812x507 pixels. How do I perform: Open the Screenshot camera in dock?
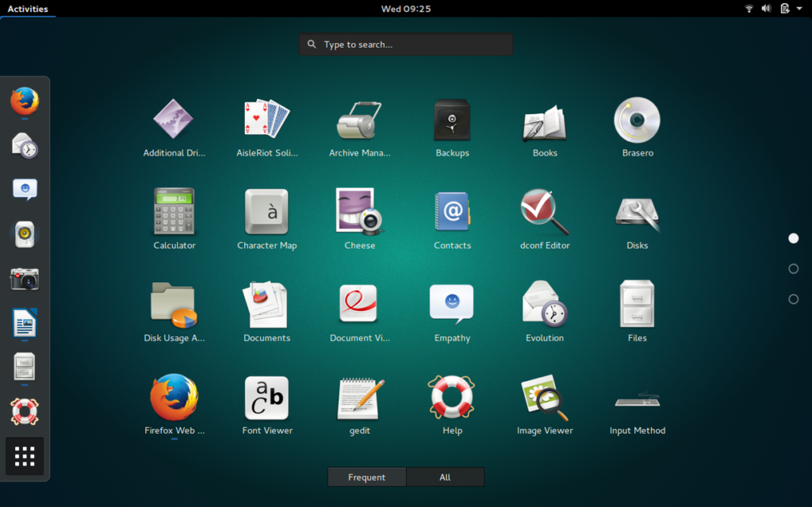pyautogui.click(x=25, y=279)
